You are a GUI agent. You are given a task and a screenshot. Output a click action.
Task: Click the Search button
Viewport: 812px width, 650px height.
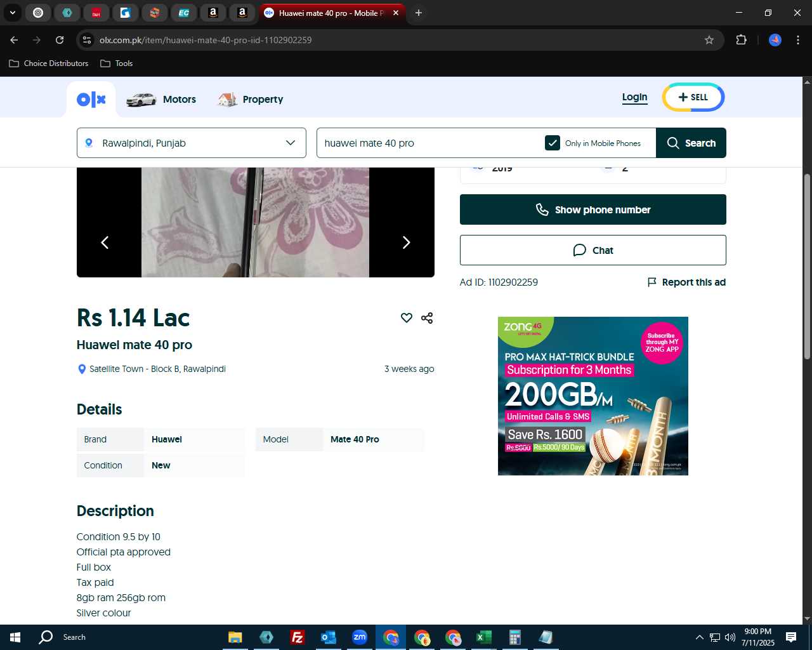point(691,143)
